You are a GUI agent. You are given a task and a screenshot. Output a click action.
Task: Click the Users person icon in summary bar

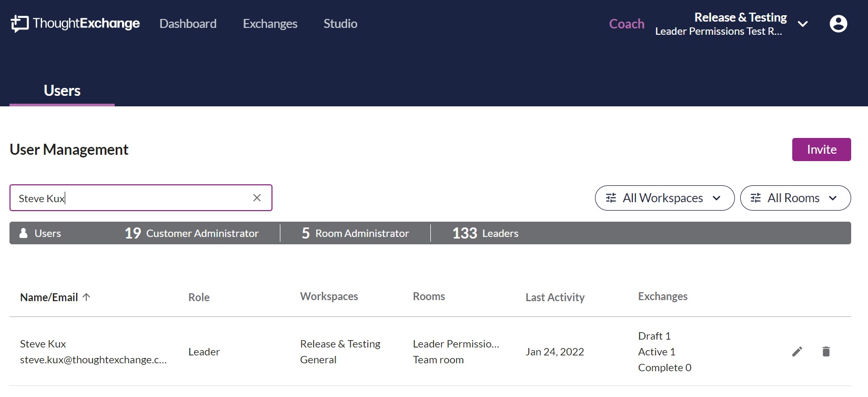[23, 233]
